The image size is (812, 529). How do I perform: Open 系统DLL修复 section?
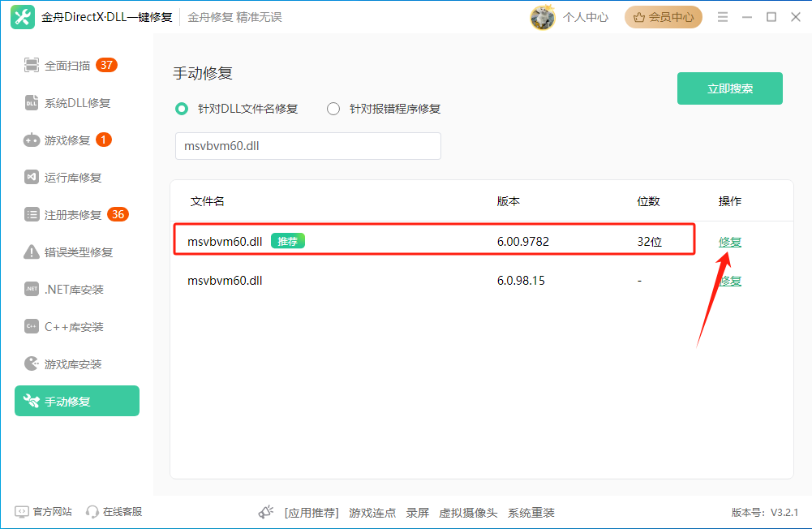(77, 102)
